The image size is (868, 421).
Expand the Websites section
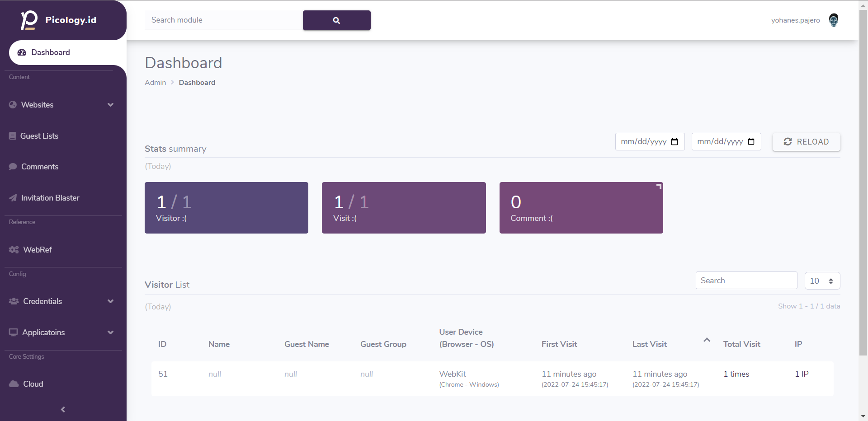point(111,104)
